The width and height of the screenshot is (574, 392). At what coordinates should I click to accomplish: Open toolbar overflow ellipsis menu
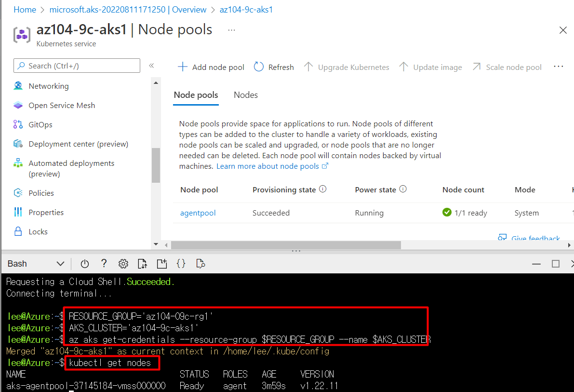[x=559, y=67]
